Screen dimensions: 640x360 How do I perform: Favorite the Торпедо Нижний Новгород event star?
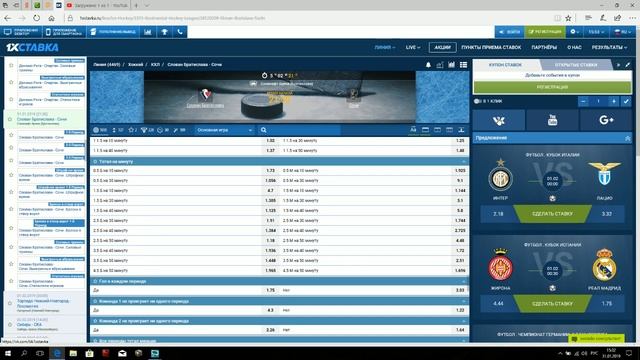point(10,303)
